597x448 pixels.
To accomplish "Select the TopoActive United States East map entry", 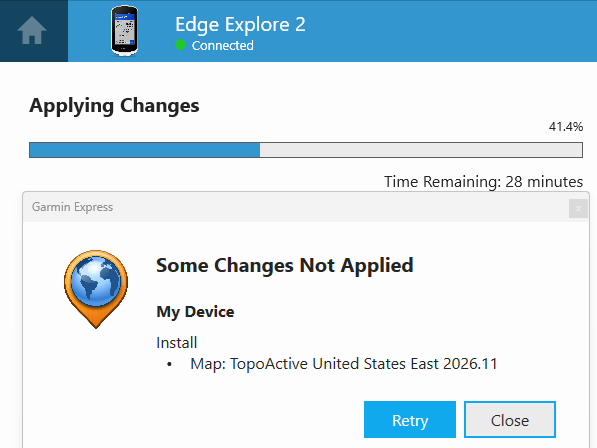I will (344, 364).
